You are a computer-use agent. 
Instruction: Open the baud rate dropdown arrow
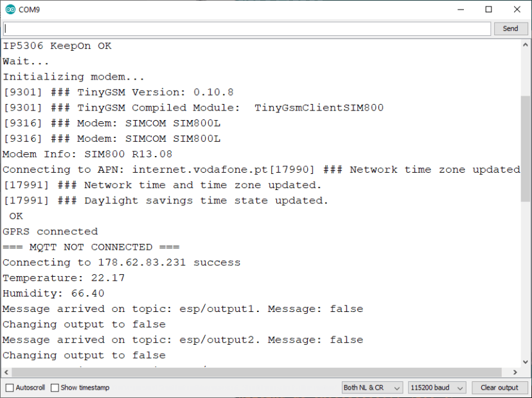[x=459, y=387]
